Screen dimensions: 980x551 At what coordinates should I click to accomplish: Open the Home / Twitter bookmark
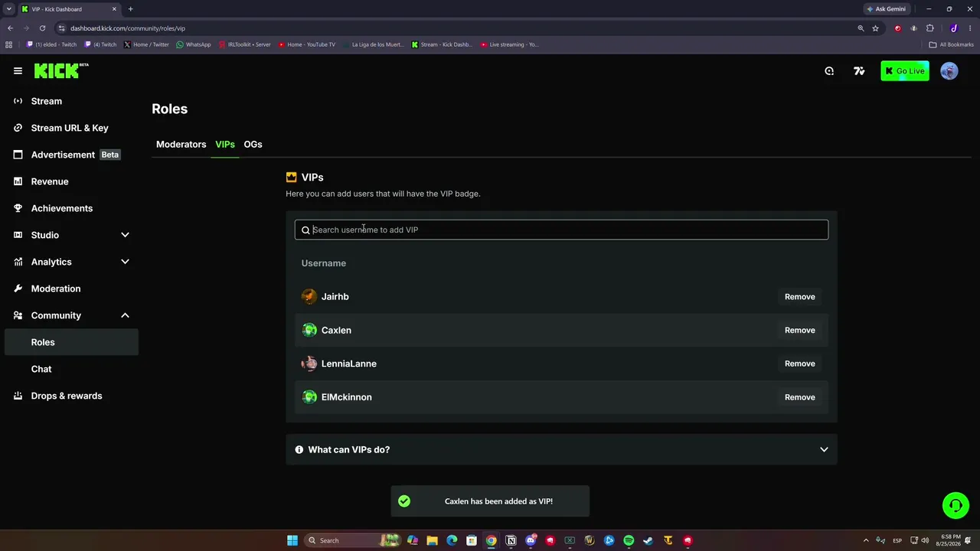click(x=146, y=44)
